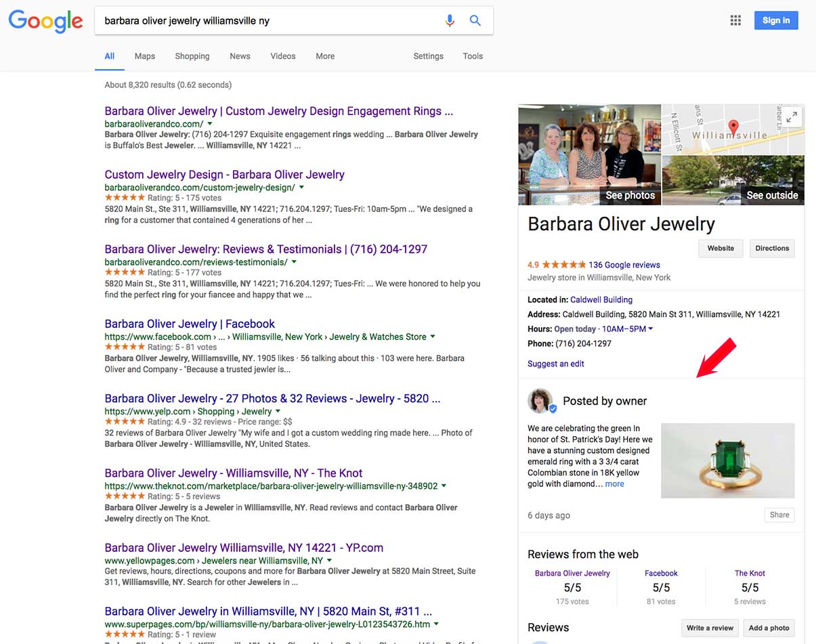Expand the map with the fullscreen icon

(792, 117)
